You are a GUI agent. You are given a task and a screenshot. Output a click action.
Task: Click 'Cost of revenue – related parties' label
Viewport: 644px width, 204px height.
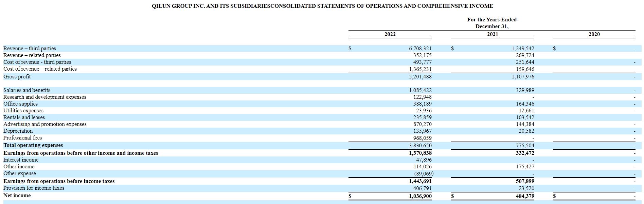click(40, 69)
